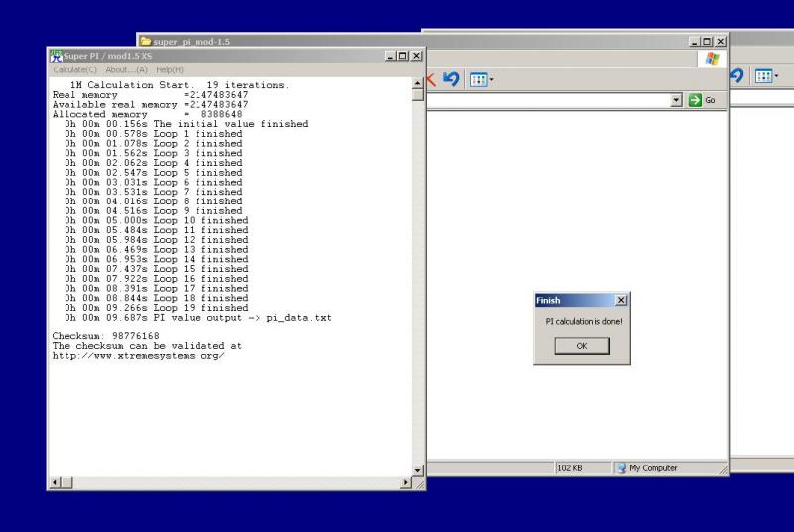The width and height of the screenshot is (794, 532).
Task: Maximize the super_pi_mod-1.5 explorer window
Action: click(707, 42)
